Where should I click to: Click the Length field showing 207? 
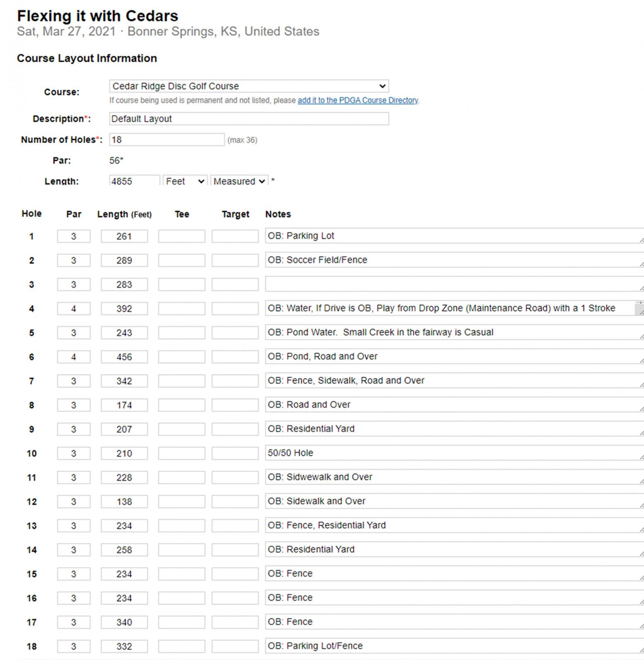pos(124,429)
